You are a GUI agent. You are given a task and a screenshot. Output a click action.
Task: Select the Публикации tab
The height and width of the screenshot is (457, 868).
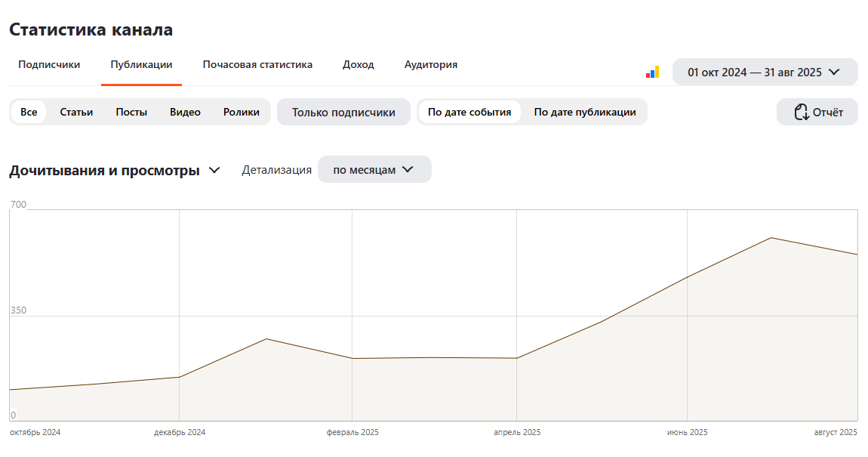click(141, 65)
